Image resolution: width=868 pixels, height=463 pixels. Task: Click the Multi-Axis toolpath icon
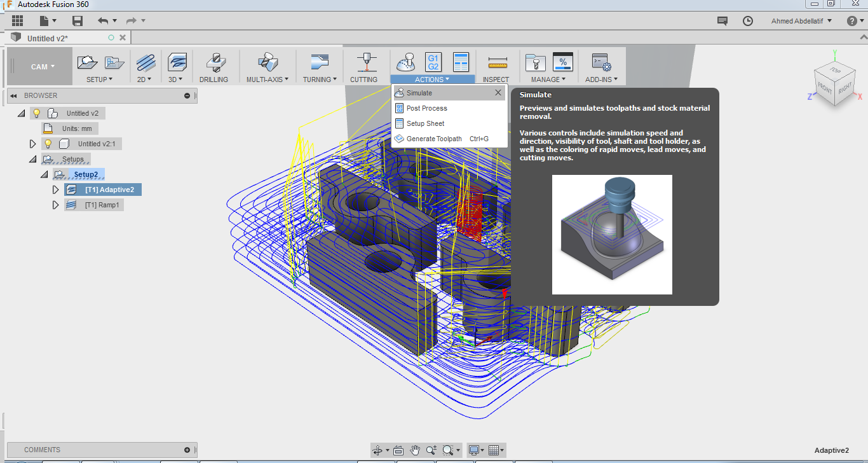(267, 62)
